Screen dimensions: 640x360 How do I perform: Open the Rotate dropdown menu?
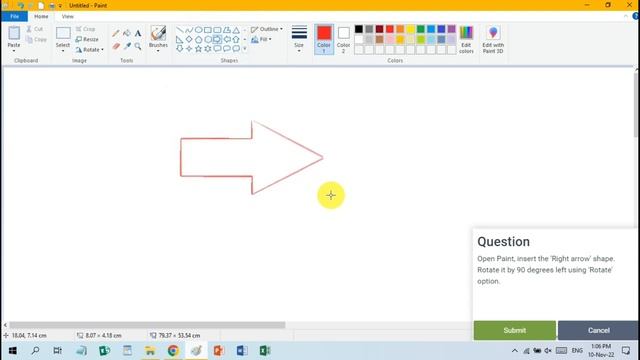(x=89, y=49)
